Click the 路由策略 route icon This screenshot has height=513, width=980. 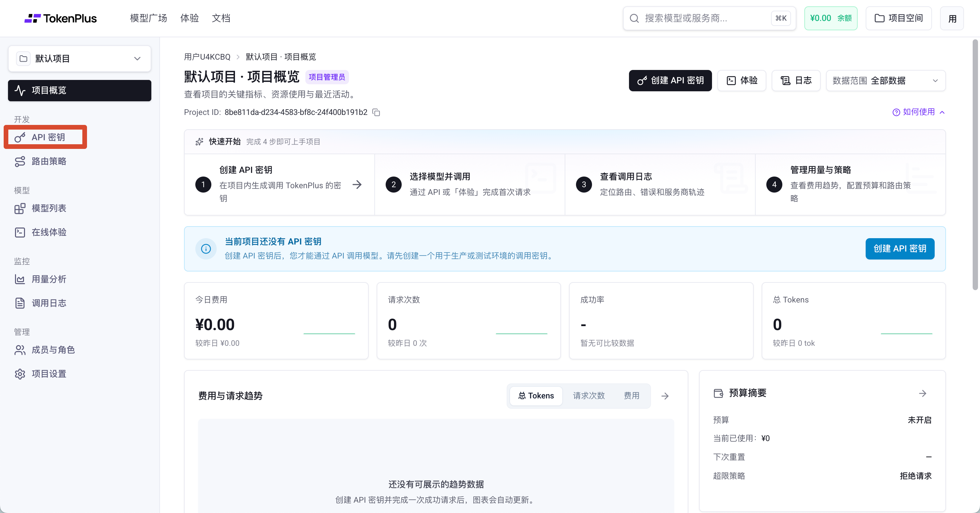pos(20,161)
